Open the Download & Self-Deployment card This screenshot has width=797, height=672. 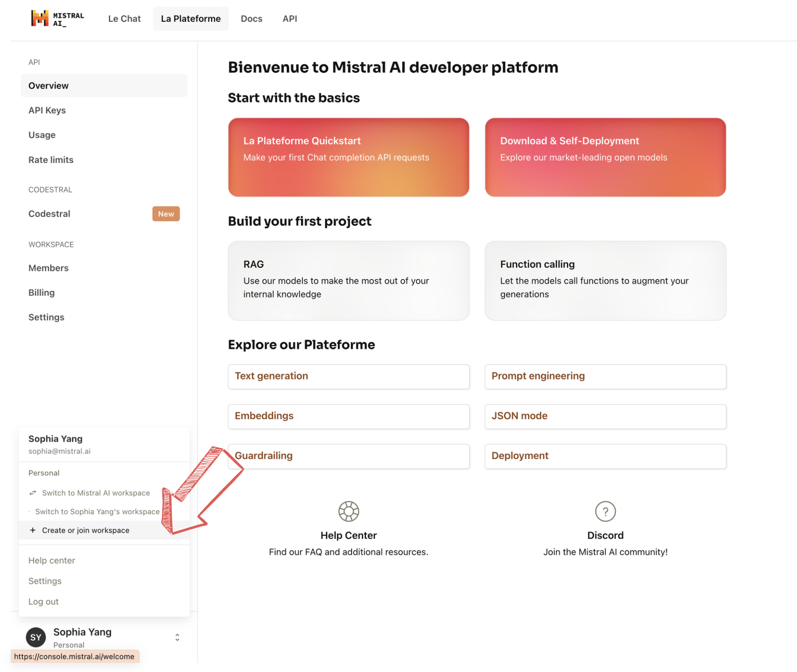(605, 157)
